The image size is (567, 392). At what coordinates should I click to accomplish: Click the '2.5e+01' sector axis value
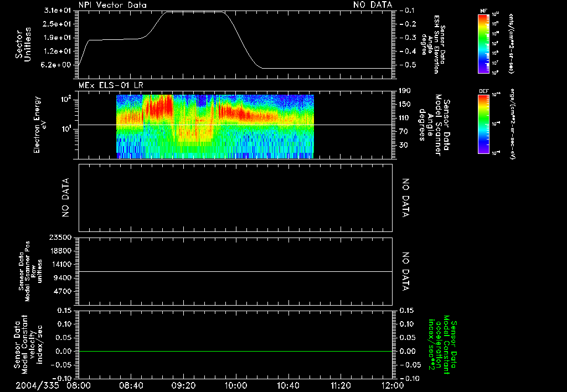(x=58, y=24)
